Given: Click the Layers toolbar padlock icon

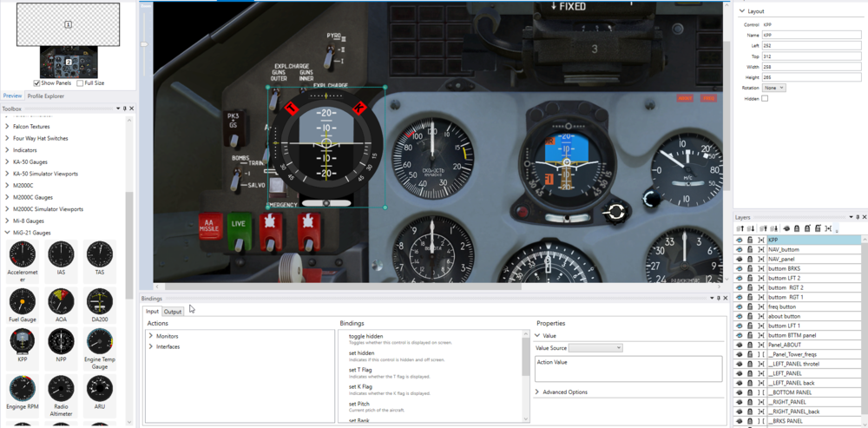Looking at the screenshot, I should [x=797, y=228].
